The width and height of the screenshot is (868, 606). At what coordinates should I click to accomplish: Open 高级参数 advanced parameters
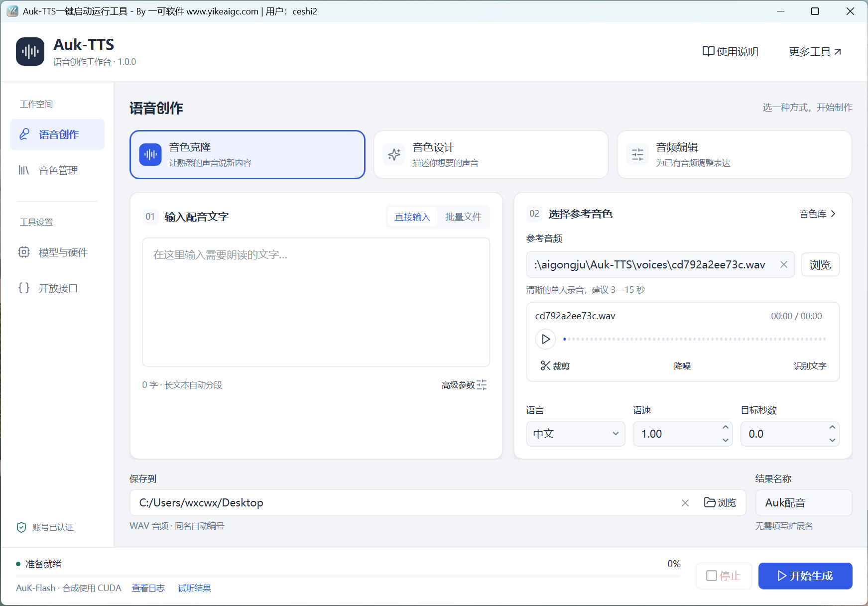coord(464,385)
